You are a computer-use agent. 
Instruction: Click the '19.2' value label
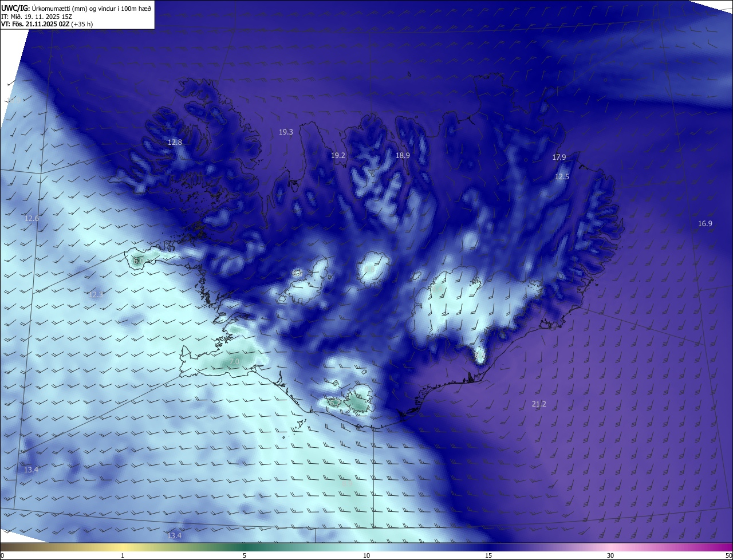pos(338,155)
